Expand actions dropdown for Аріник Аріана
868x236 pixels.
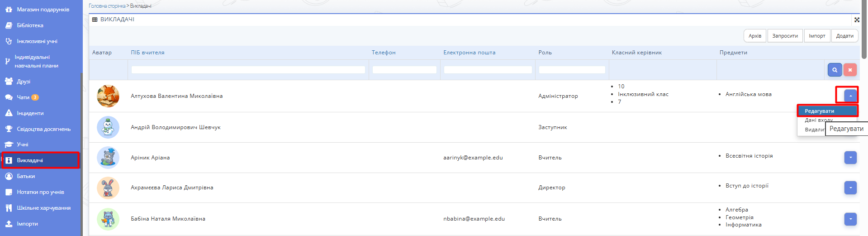click(x=850, y=158)
